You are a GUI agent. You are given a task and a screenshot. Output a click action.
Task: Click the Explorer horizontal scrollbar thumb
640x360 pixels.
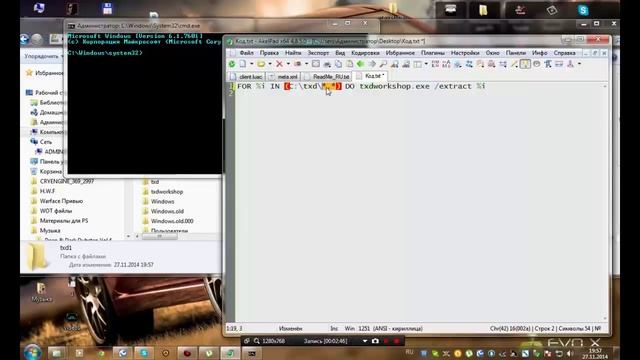point(160,236)
